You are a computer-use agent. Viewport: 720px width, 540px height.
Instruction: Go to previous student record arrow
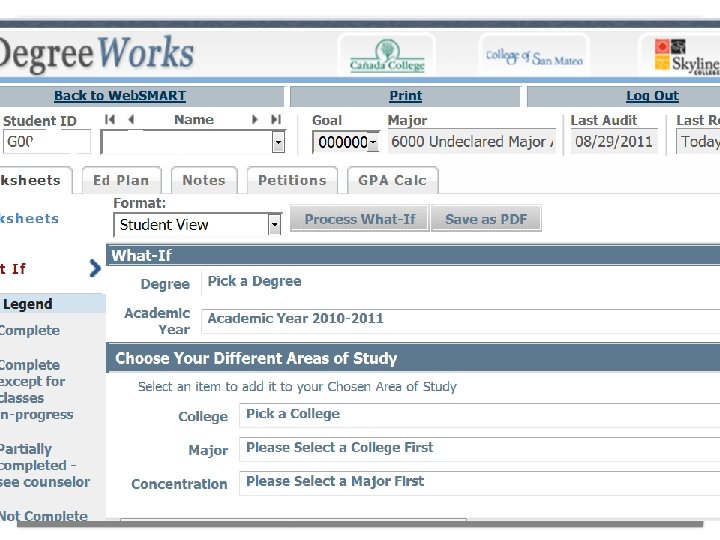tap(131, 120)
